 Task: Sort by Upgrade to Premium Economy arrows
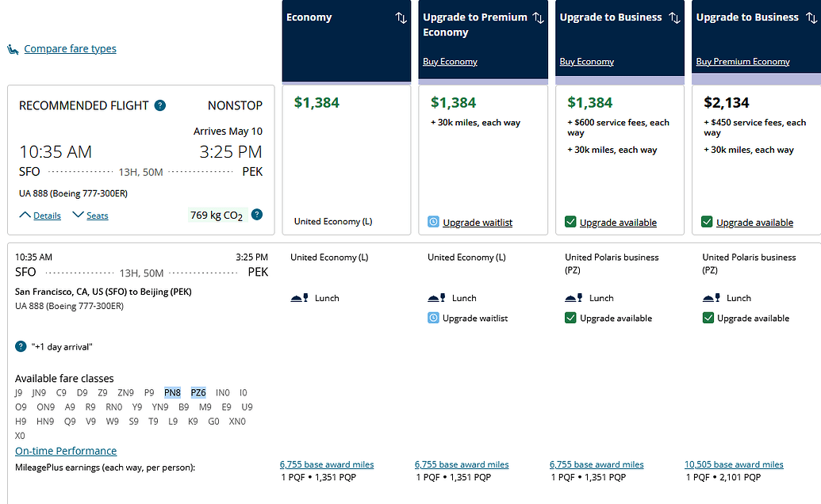coord(539,17)
